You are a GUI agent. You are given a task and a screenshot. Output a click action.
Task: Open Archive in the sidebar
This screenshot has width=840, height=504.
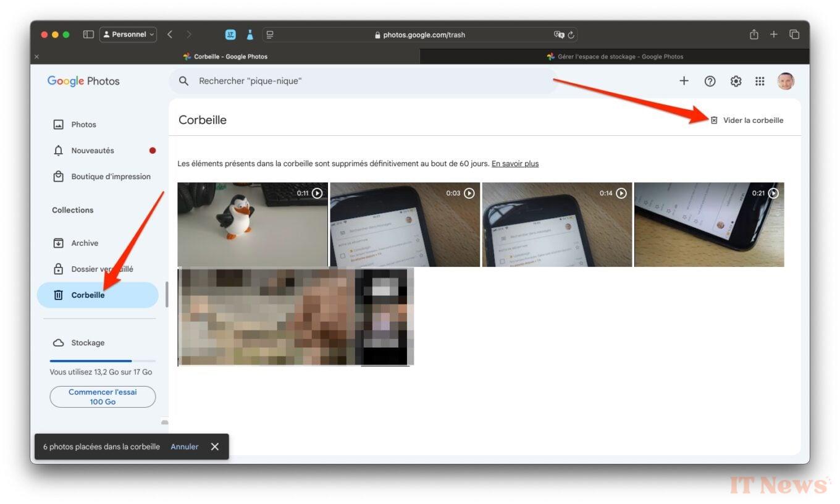(x=85, y=243)
